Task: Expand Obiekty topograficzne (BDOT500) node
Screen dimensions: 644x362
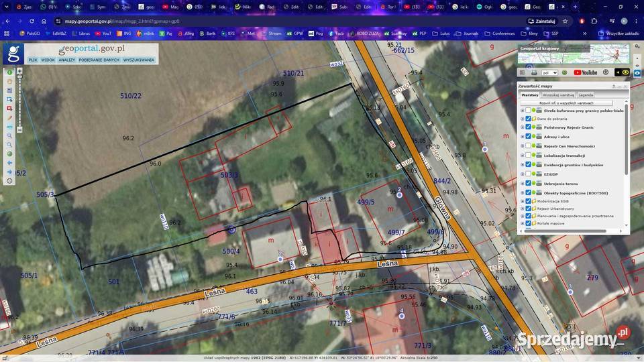Action: [523, 193]
